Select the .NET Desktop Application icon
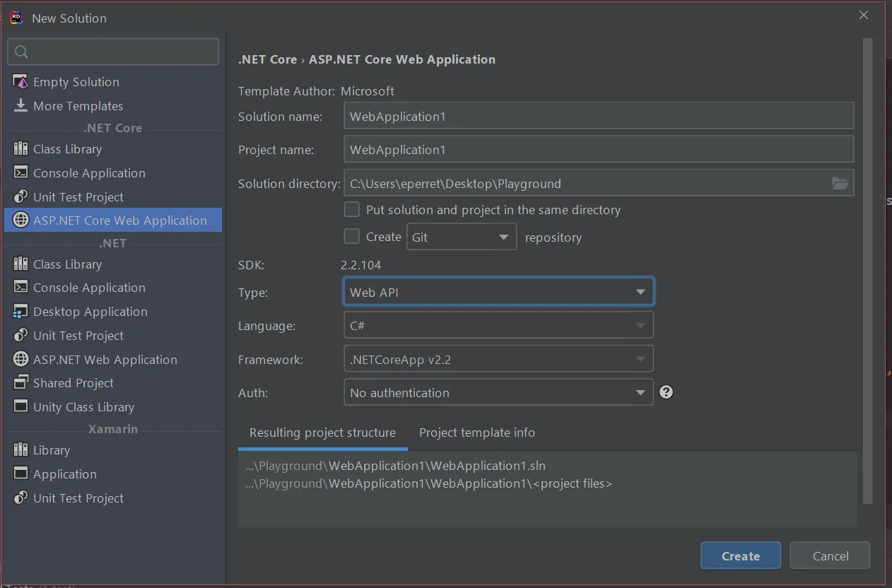Image resolution: width=892 pixels, height=588 pixels. (x=20, y=312)
